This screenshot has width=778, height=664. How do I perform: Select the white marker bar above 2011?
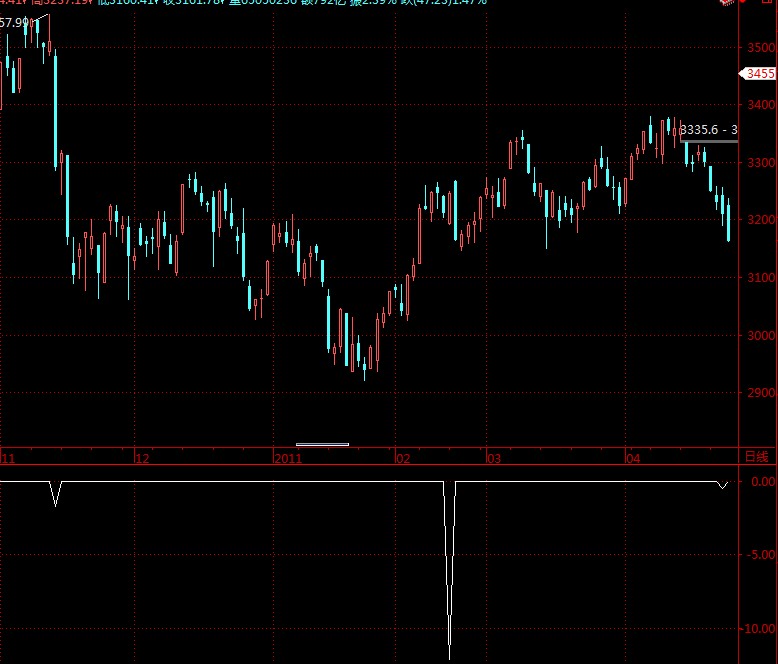point(322,443)
